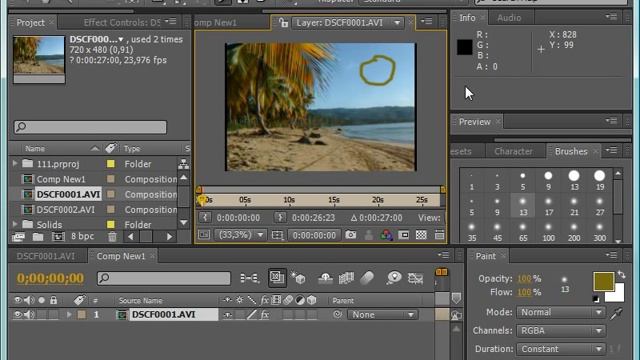Select the Brushes panel tab
The image size is (640, 360).
[571, 151]
